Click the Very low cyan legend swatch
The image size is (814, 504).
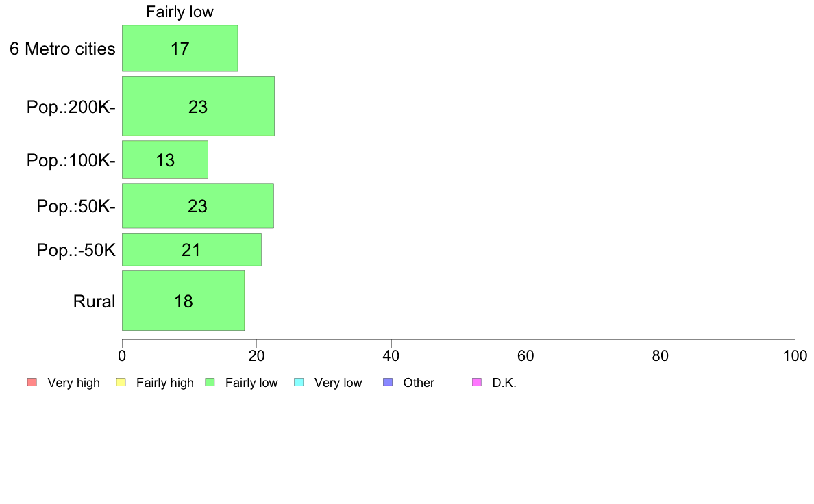pos(299,383)
